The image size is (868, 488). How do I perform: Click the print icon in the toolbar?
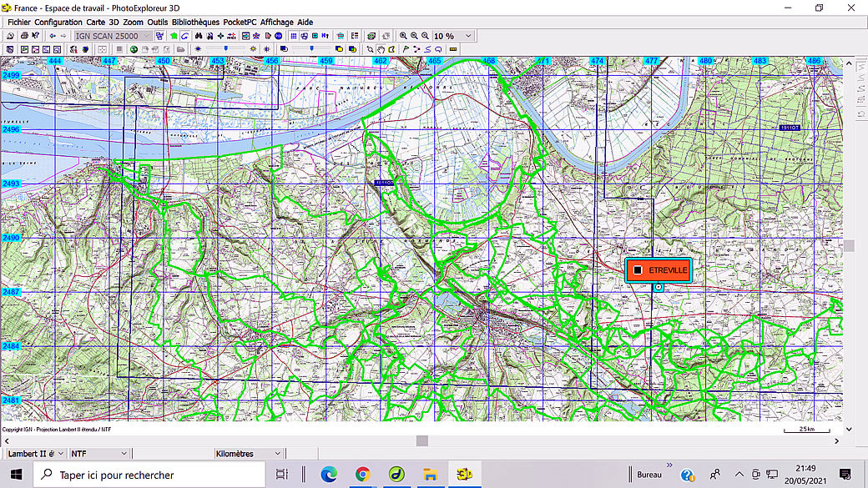point(24,36)
